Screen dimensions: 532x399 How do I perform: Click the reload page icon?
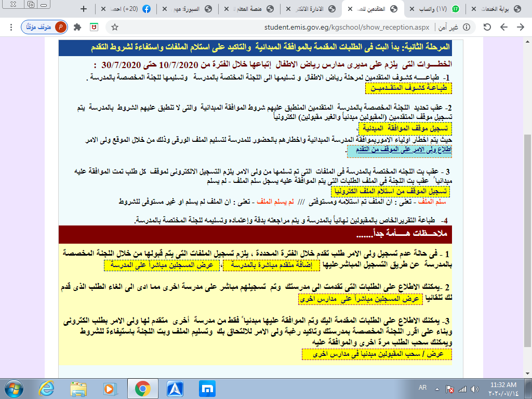(x=487, y=27)
